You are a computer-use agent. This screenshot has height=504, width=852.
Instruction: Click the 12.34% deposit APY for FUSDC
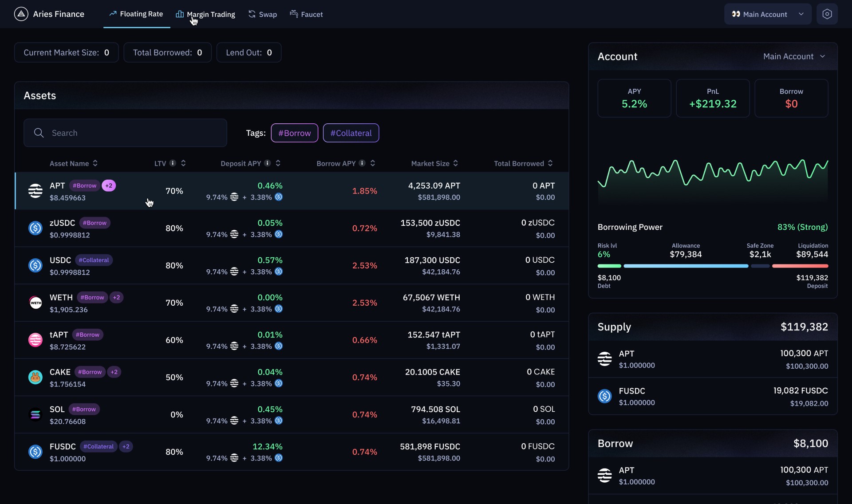267,446
